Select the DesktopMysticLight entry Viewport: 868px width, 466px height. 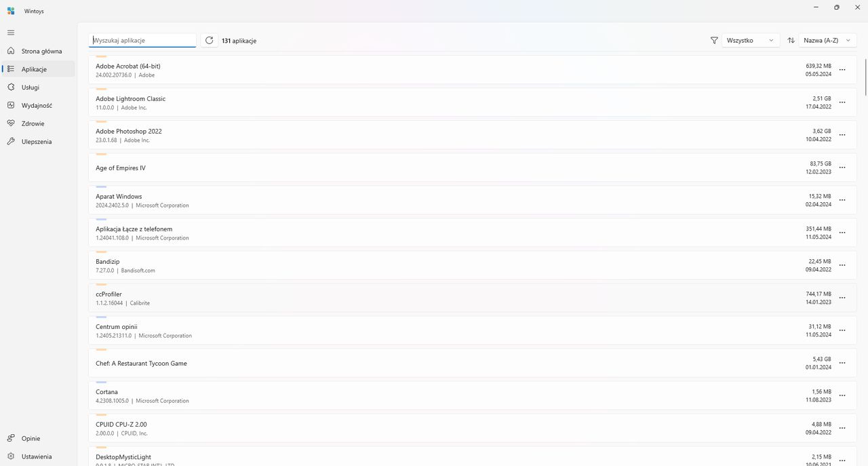point(473,456)
